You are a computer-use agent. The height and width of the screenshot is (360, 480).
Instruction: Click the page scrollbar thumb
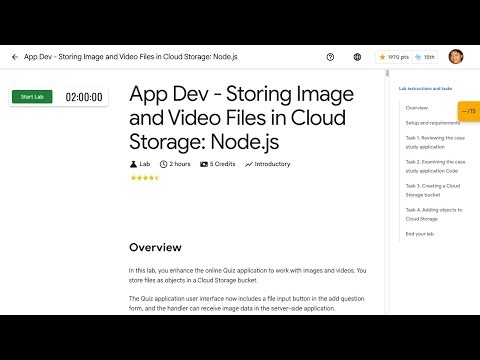pyautogui.click(x=387, y=73)
